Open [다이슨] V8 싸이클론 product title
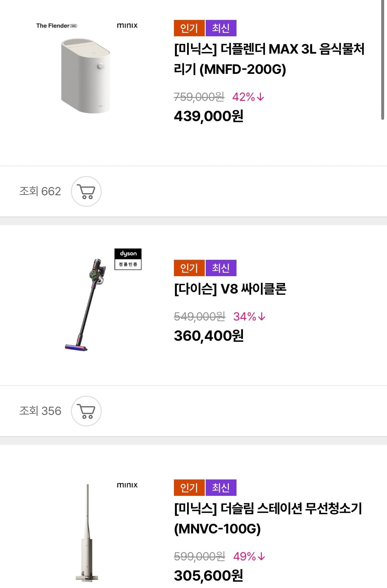The height and width of the screenshot is (588, 387). click(x=230, y=289)
